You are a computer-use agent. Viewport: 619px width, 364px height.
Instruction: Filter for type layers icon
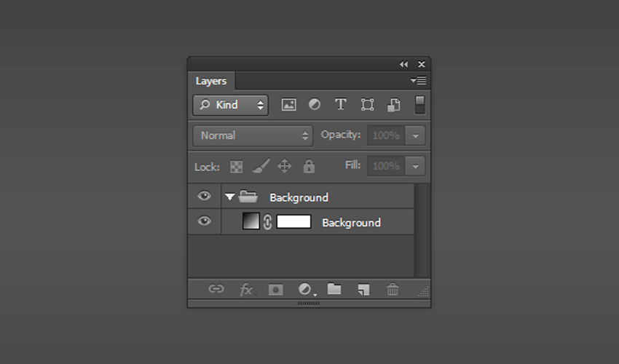tap(341, 105)
